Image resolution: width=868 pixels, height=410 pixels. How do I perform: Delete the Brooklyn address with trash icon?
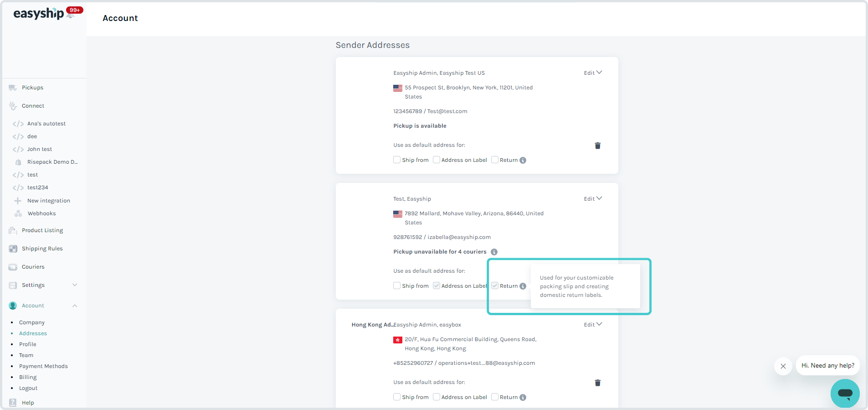[598, 146]
